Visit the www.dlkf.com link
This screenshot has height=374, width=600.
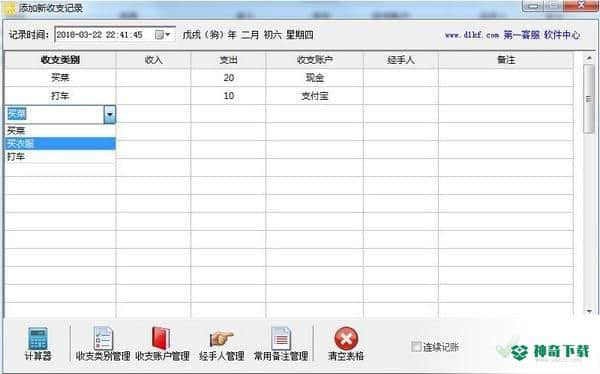coord(472,35)
